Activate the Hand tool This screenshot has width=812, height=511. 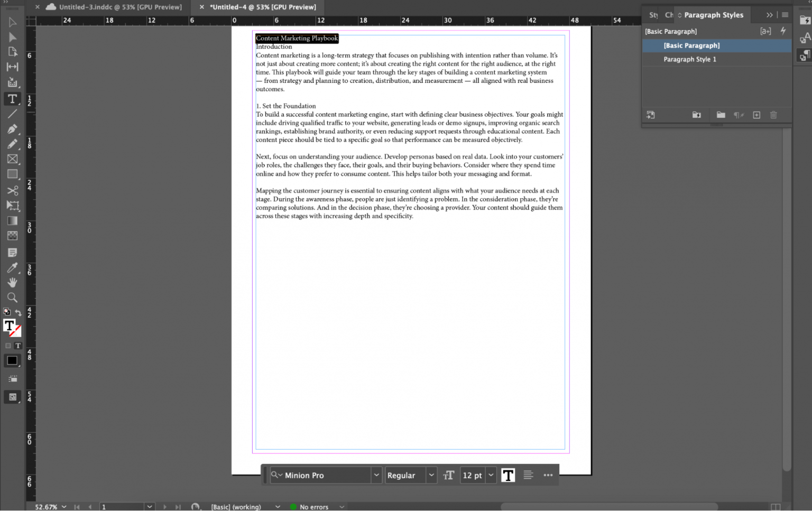click(x=12, y=283)
